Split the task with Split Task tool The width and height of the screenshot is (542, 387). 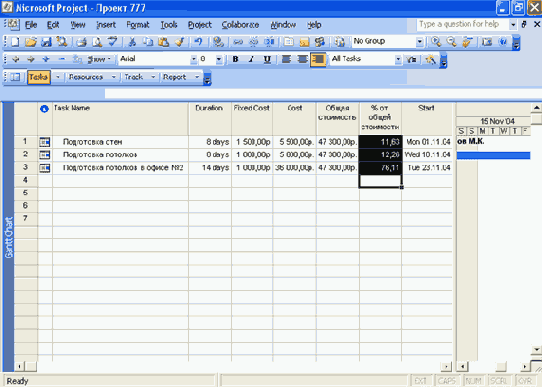pos(269,42)
